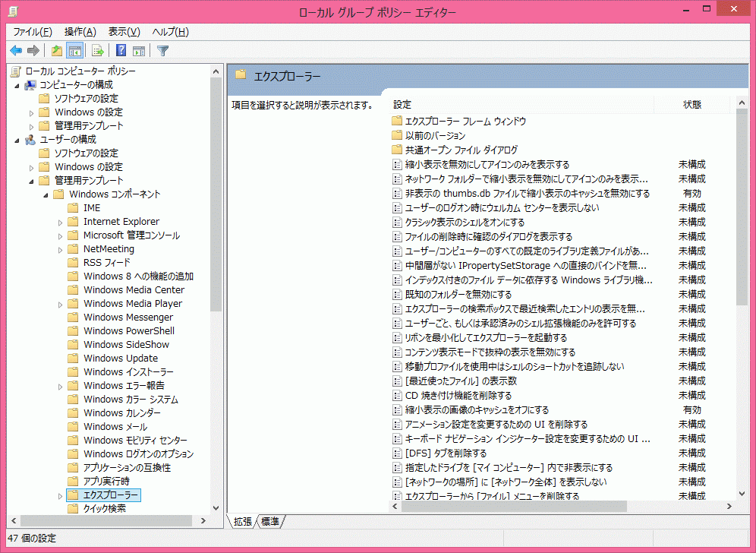Click the vertical scrollbar thumb of settings list
This screenshot has height=553, width=756.
click(x=742, y=207)
